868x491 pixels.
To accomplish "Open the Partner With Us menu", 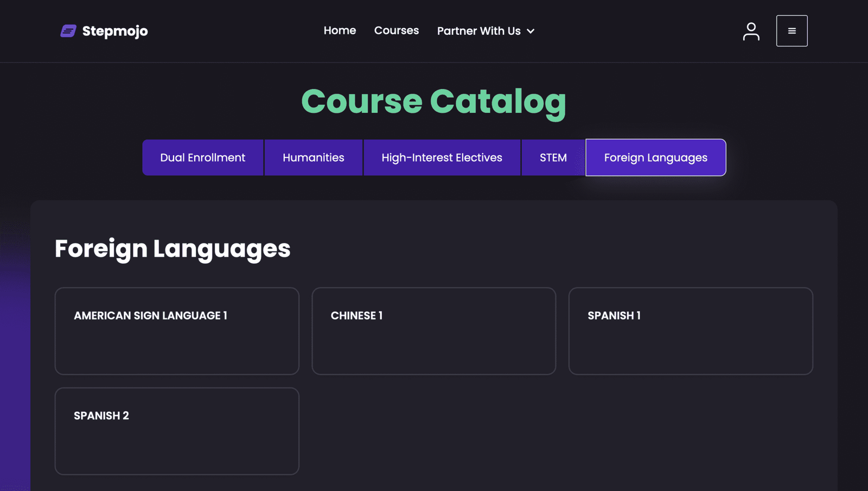I will click(x=478, y=31).
